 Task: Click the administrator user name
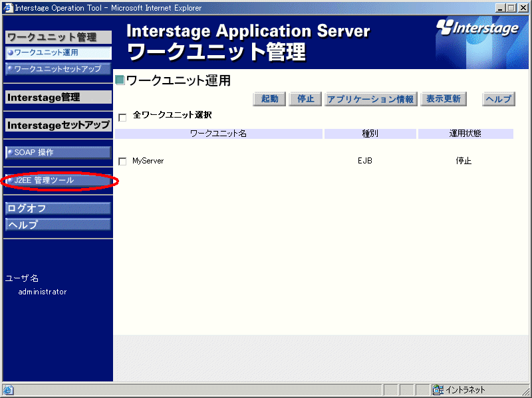(x=43, y=292)
